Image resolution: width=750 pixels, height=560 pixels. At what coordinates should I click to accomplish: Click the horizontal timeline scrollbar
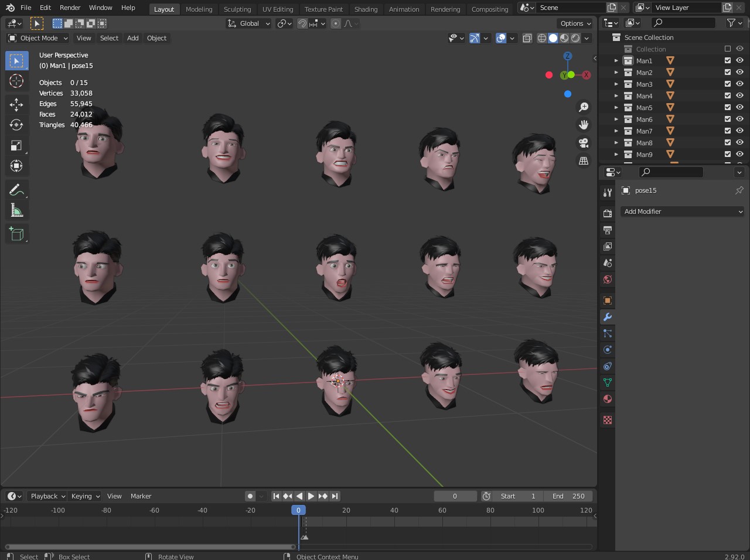(149, 547)
